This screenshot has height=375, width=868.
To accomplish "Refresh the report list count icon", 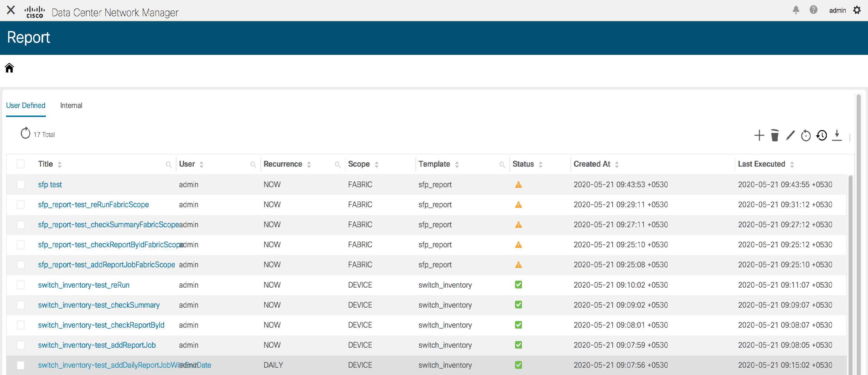I will pyautogui.click(x=25, y=133).
